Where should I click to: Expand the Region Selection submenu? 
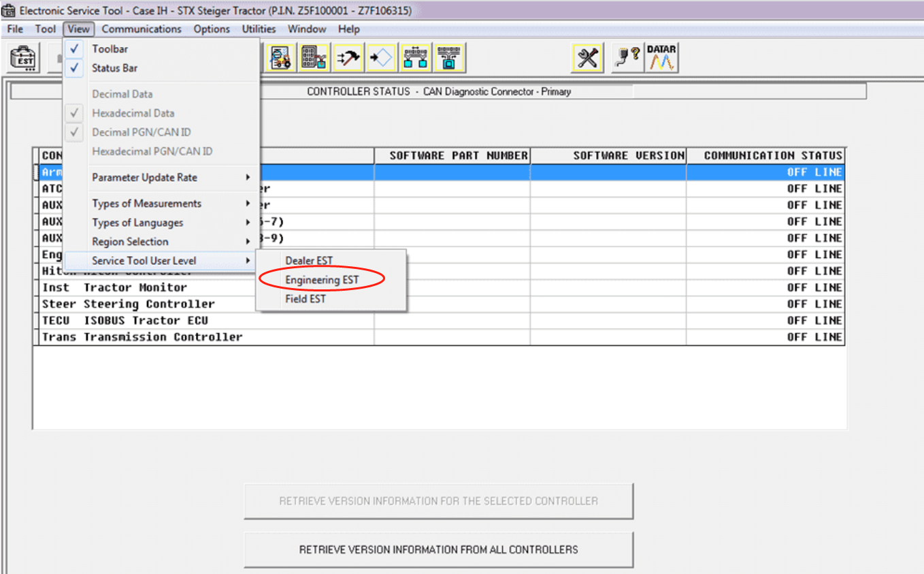click(x=162, y=242)
